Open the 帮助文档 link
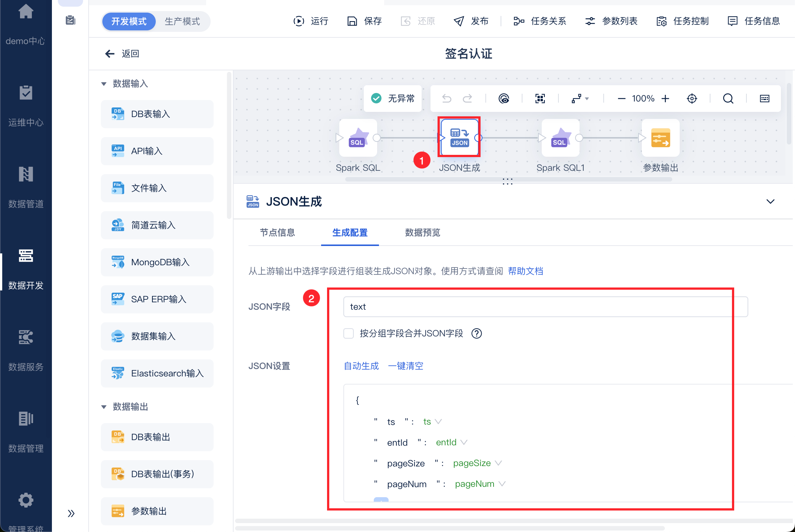Viewport: 795px width, 532px height. [525, 271]
